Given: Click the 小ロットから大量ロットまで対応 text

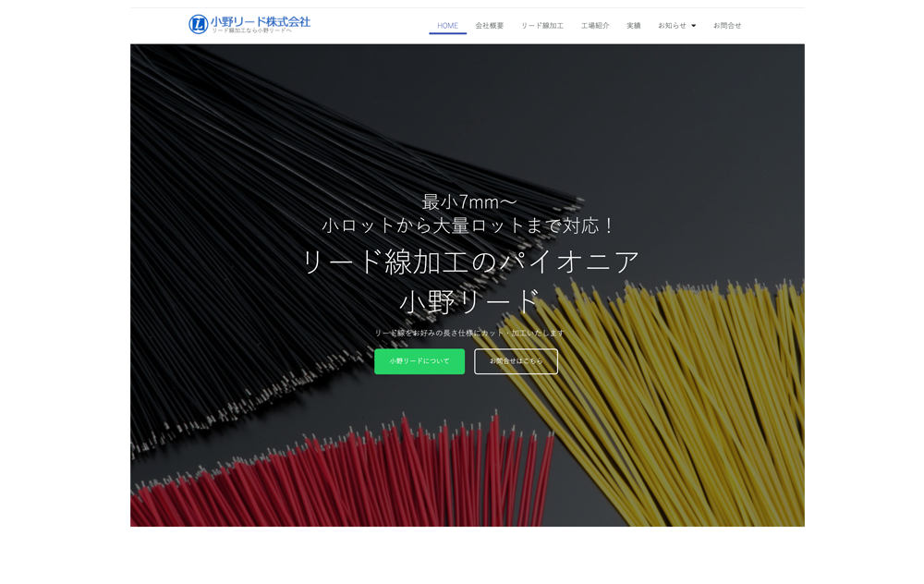Looking at the screenshot, I should click(469, 225).
